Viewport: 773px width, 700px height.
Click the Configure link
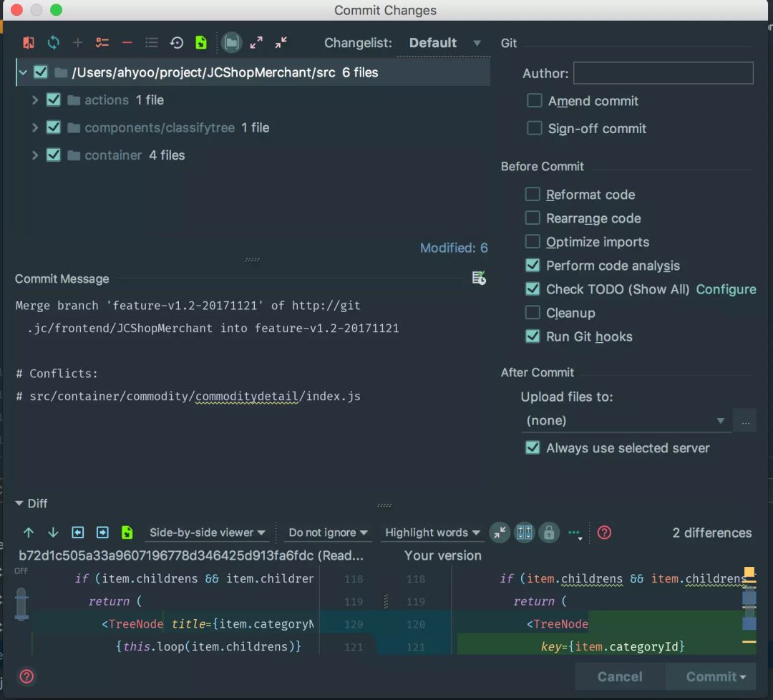click(726, 289)
